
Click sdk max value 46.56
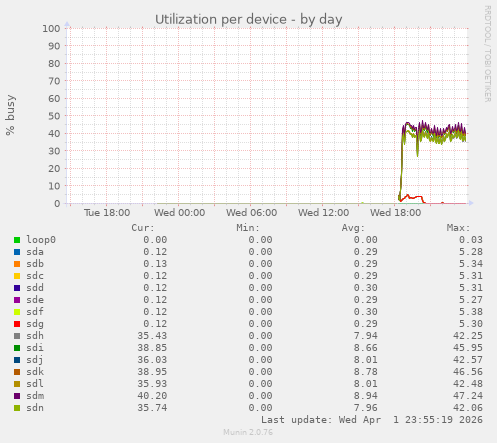pos(468,372)
